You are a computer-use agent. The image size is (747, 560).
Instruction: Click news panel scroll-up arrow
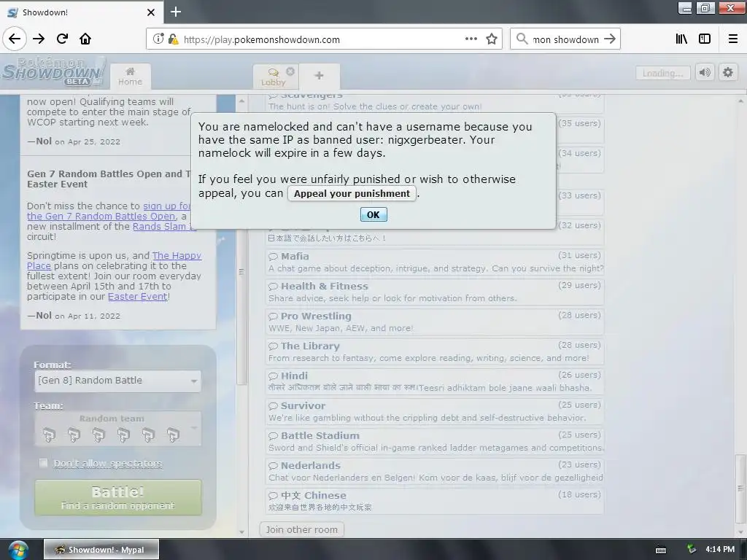click(241, 101)
